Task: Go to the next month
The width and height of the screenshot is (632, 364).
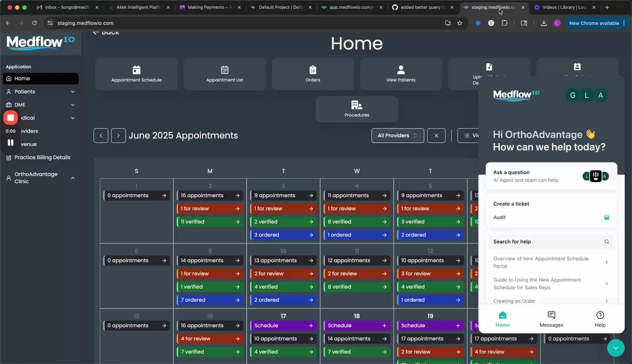Action: (118, 136)
